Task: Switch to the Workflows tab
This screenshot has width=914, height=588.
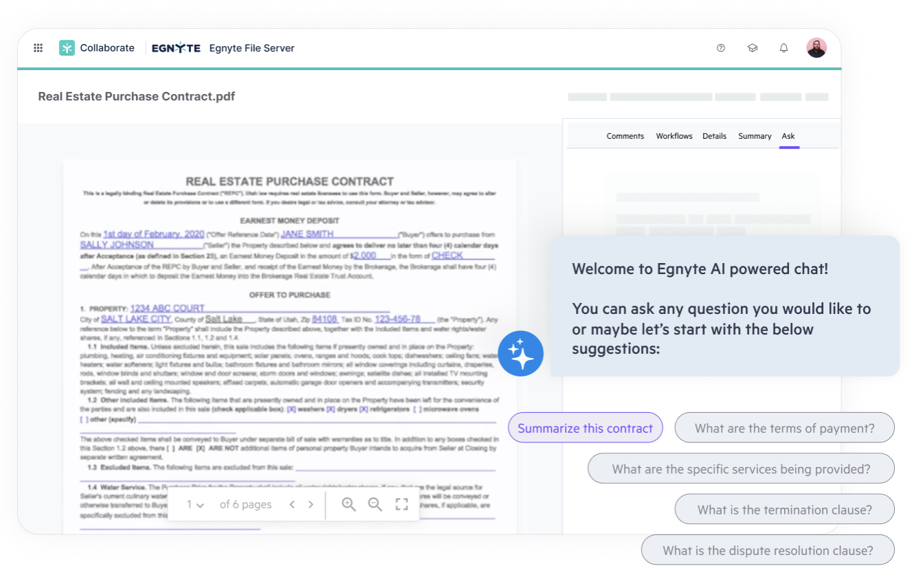Action: pos(674,136)
